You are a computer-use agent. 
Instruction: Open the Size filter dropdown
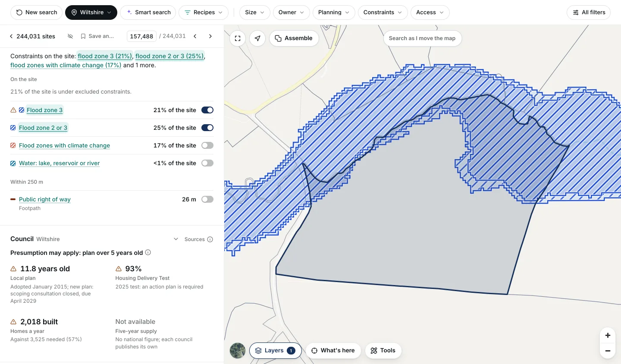point(255,13)
